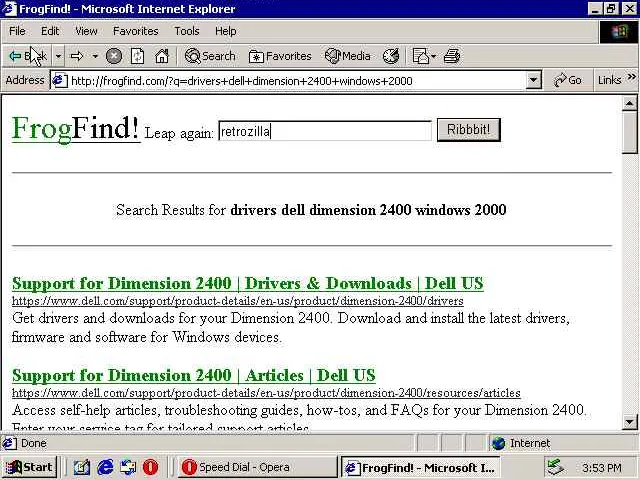The height and width of the screenshot is (480, 640).
Task: Switch to Speed Dial - Opera taskbar window
Action: (257, 467)
